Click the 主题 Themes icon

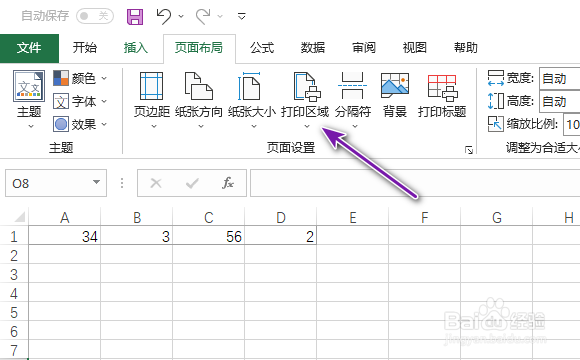[29, 86]
